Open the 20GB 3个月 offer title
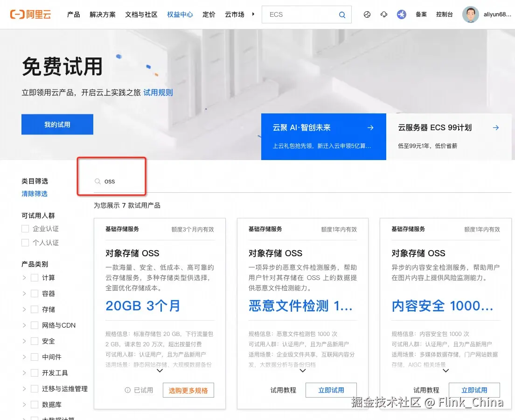 click(x=143, y=306)
